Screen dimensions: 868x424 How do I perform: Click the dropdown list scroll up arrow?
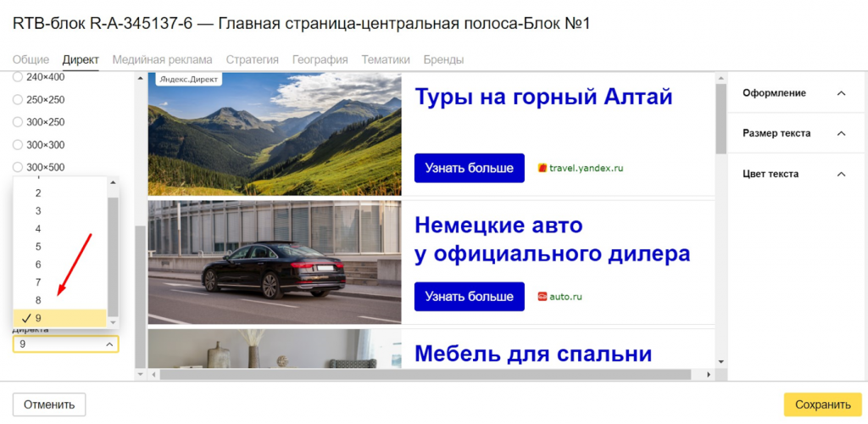tap(113, 182)
